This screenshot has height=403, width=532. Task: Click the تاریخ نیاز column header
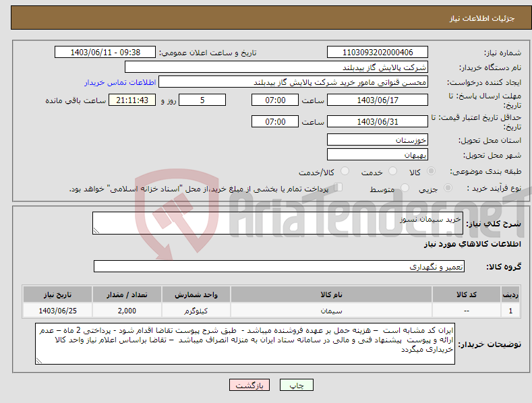click(58, 294)
